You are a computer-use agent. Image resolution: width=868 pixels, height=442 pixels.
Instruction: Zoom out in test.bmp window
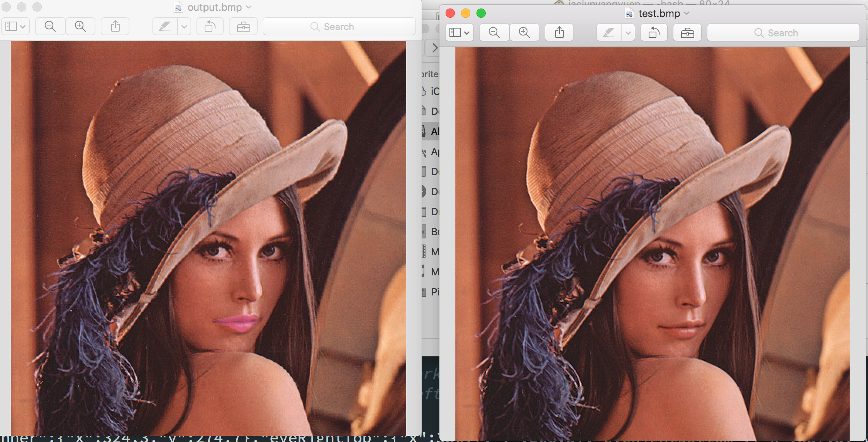click(x=494, y=33)
